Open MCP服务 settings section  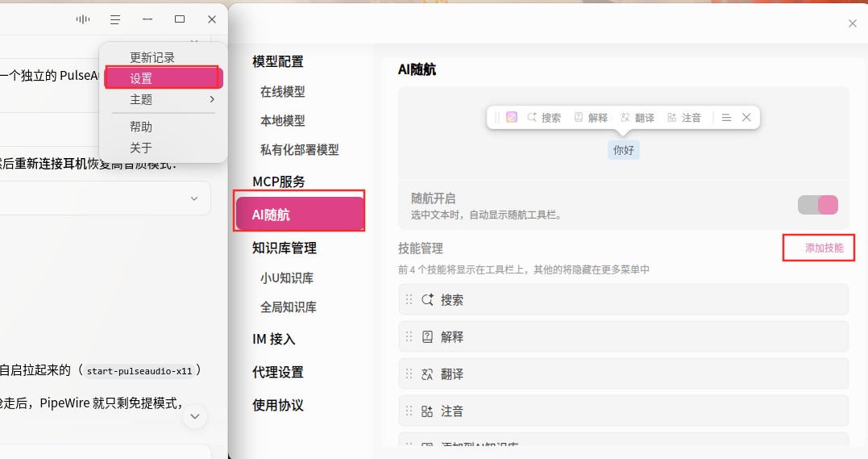point(279,182)
